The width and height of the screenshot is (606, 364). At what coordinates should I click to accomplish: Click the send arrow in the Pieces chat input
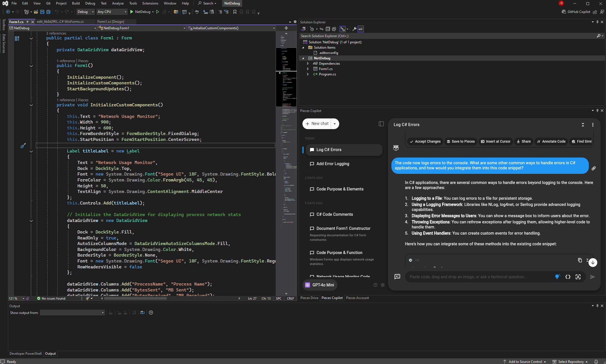point(592,277)
